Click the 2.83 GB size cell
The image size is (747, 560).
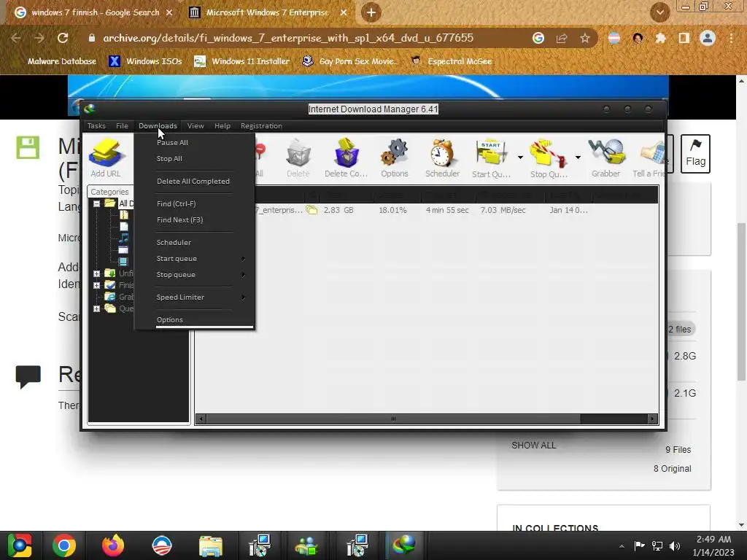pos(338,210)
